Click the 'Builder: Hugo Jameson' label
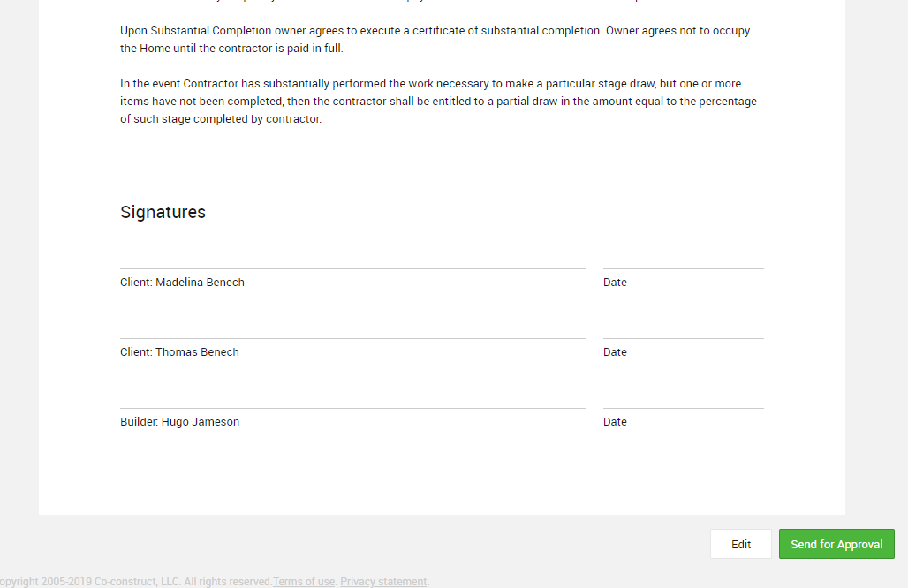This screenshot has width=908, height=588. click(179, 422)
